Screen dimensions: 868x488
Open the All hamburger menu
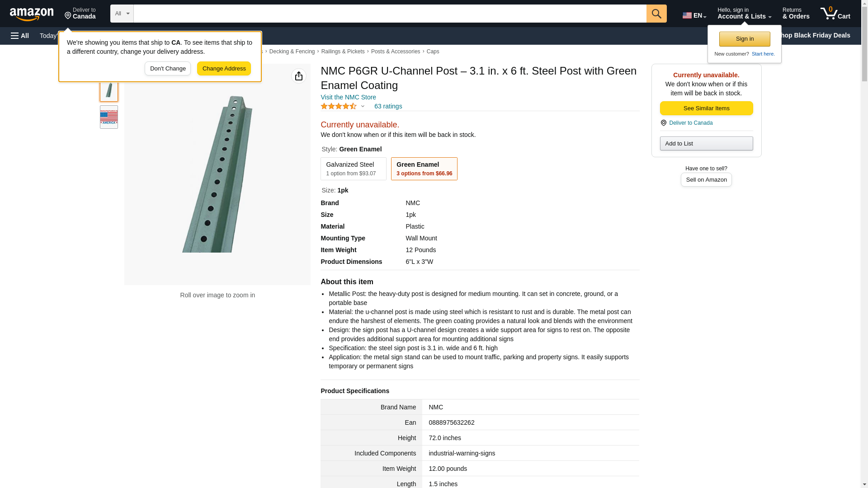click(x=20, y=36)
